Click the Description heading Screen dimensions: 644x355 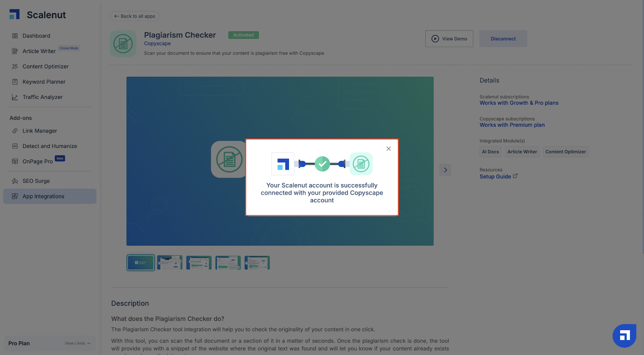(130, 304)
